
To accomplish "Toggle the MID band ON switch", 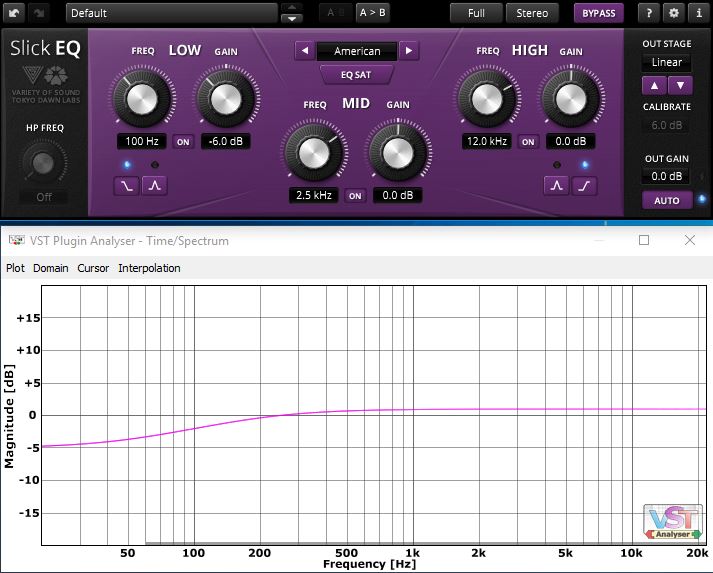I will [x=355, y=196].
